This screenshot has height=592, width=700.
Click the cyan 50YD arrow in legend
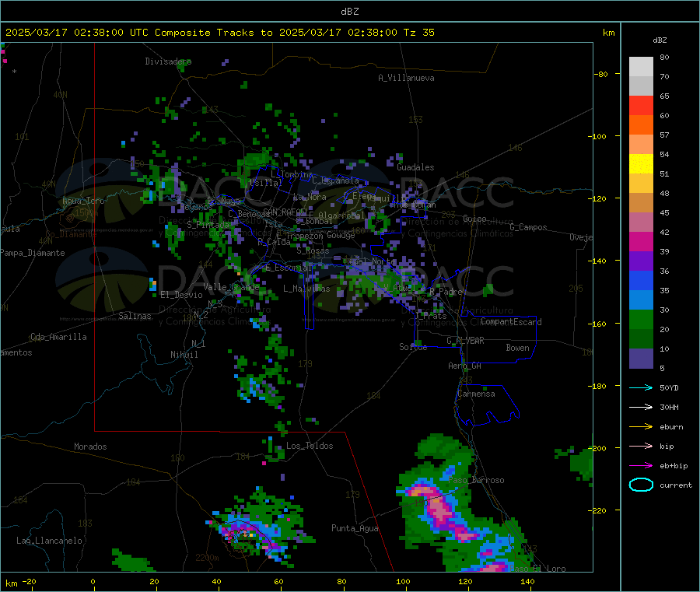[x=641, y=387]
